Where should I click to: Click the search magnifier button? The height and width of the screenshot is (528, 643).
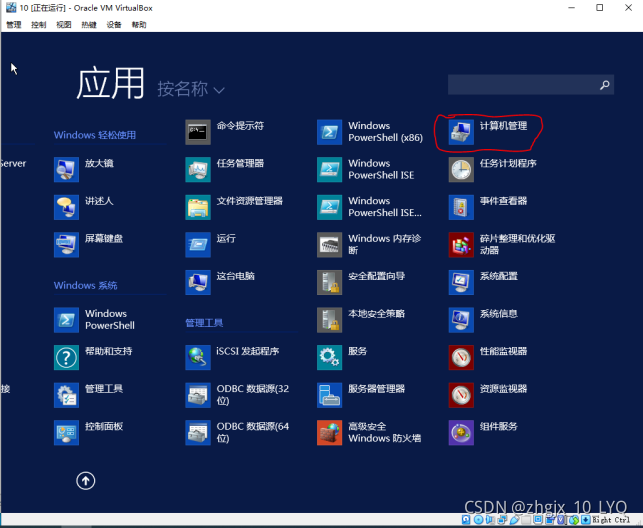[605, 85]
